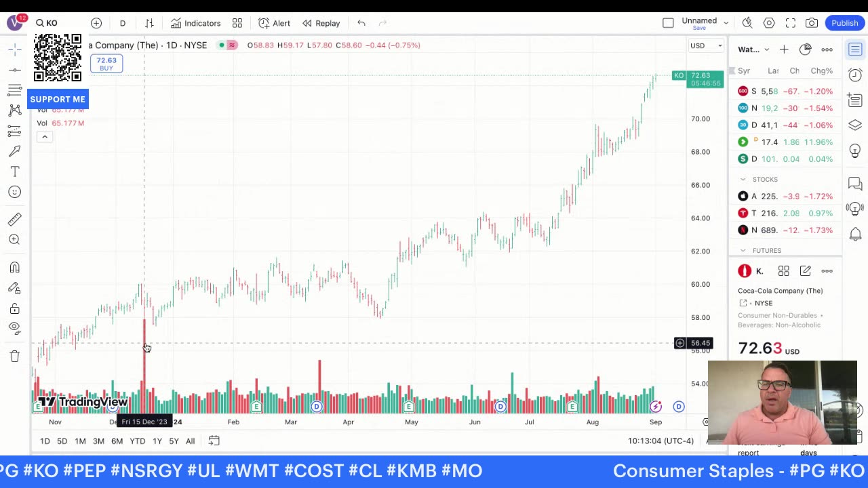The image size is (868, 488).
Task: Open the chart patterns tool
Action: pyautogui.click(x=14, y=110)
